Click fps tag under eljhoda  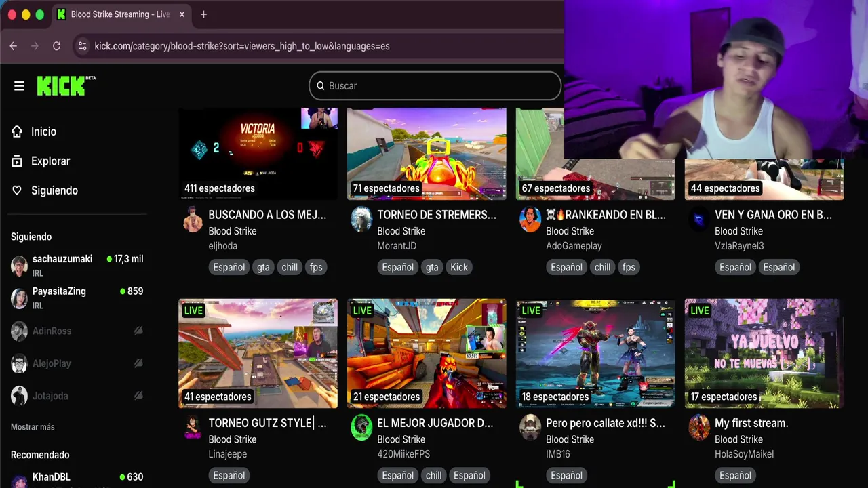coord(316,267)
